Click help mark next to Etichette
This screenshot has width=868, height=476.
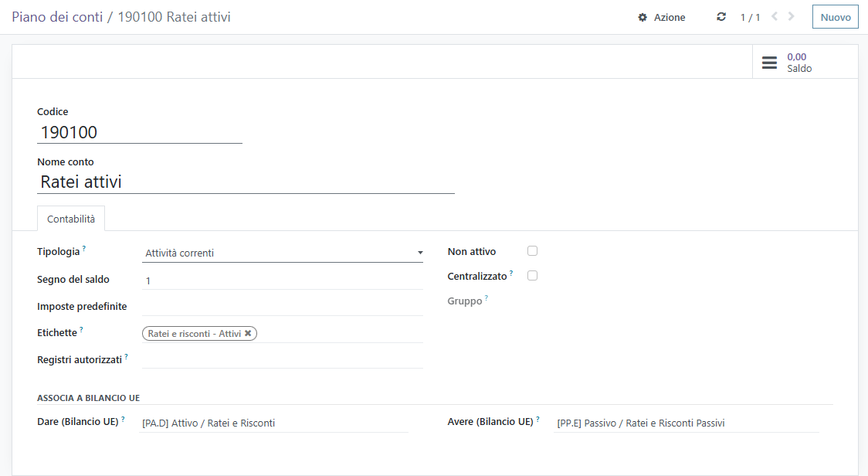(x=81, y=328)
